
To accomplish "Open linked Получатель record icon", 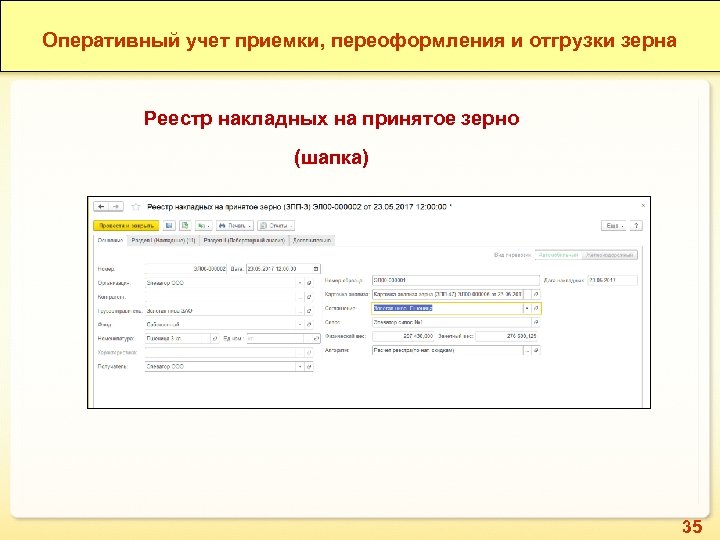I will point(309,366).
